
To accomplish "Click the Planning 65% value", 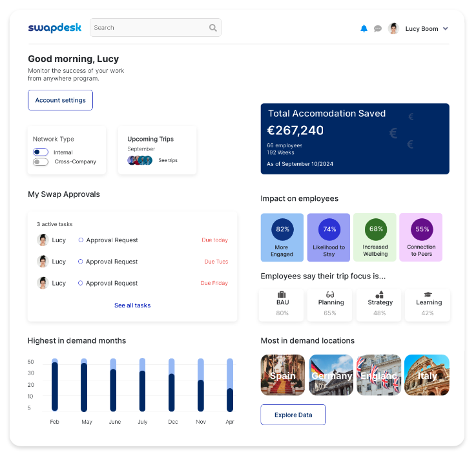I will (x=330, y=313).
